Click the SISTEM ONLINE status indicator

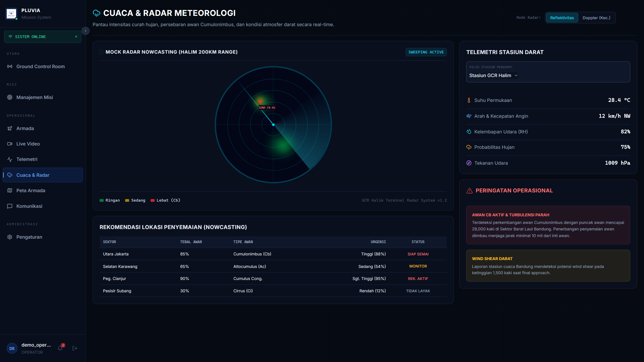43,37
